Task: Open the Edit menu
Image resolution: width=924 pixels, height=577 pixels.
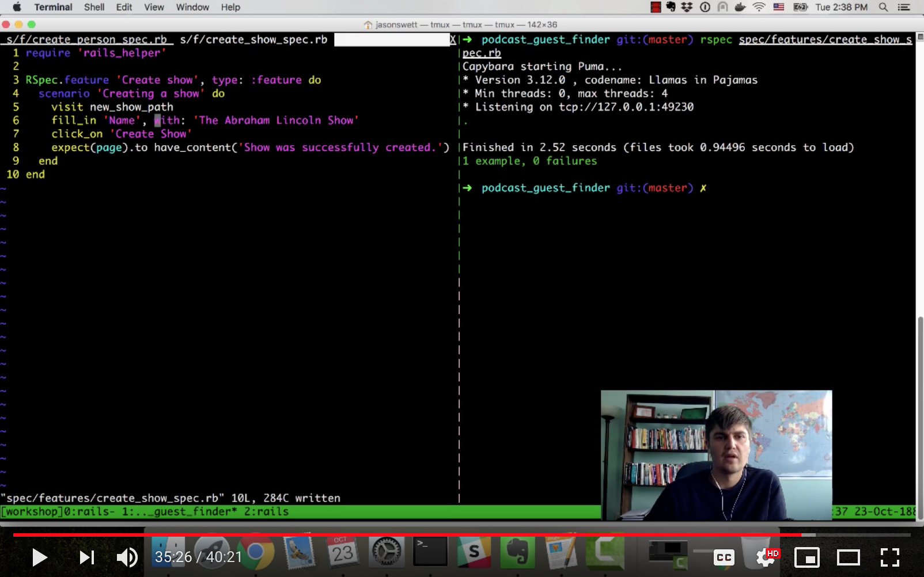Action: coord(124,7)
